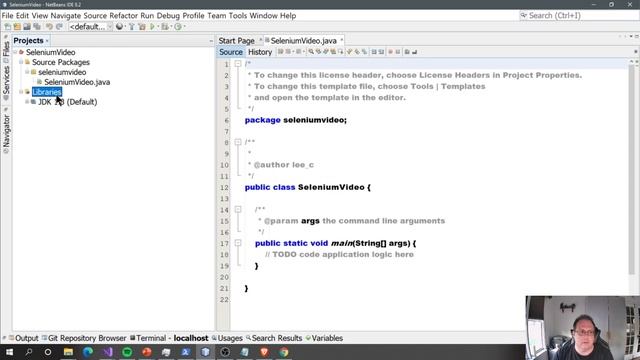The height and width of the screenshot is (360, 640).
Task: Find next occurrence icon
Action: [326, 52]
